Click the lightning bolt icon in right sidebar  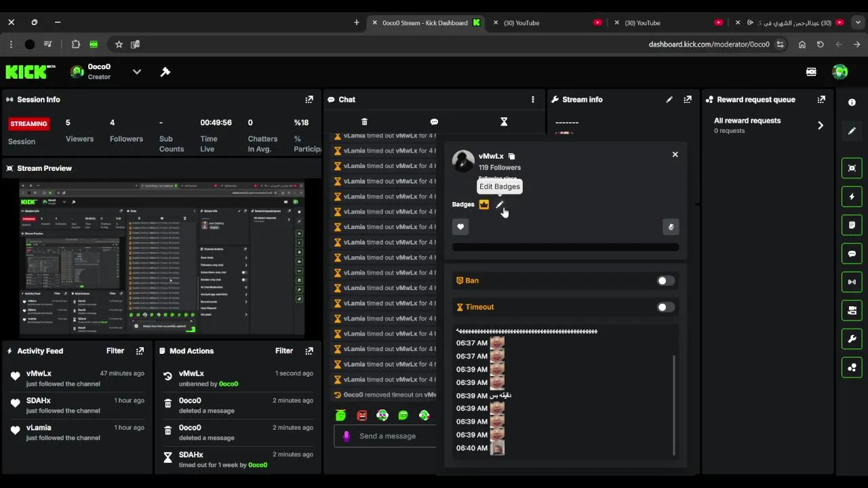click(x=852, y=197)
